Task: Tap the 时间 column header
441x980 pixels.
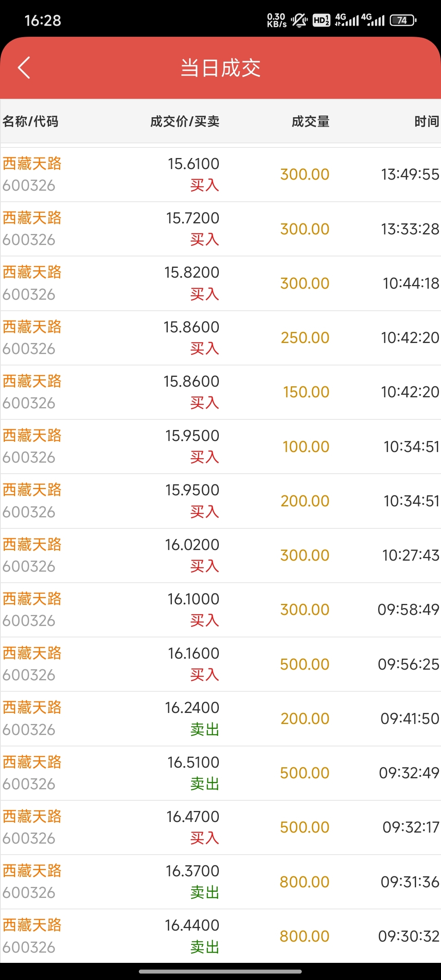Action: tap(427, 121)
